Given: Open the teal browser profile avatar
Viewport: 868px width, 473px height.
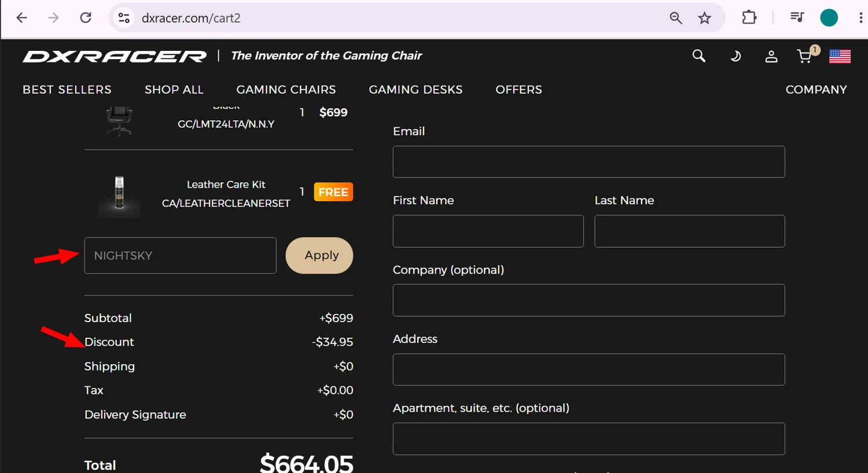Looking at the screenshot, I should tap(829, 18).
